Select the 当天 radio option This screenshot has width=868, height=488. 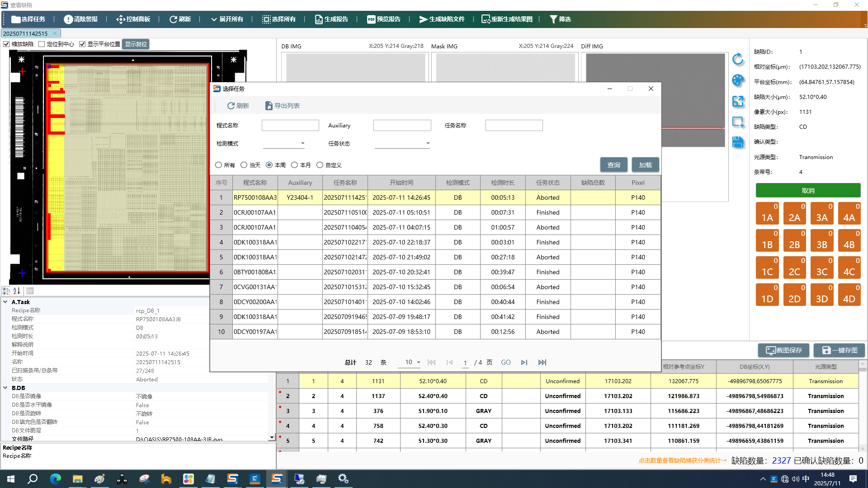244,165
